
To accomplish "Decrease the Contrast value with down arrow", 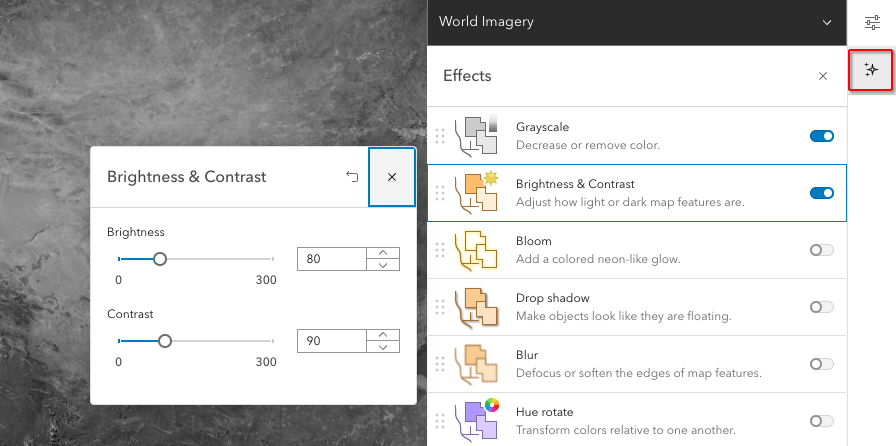I will coord(383,347).
